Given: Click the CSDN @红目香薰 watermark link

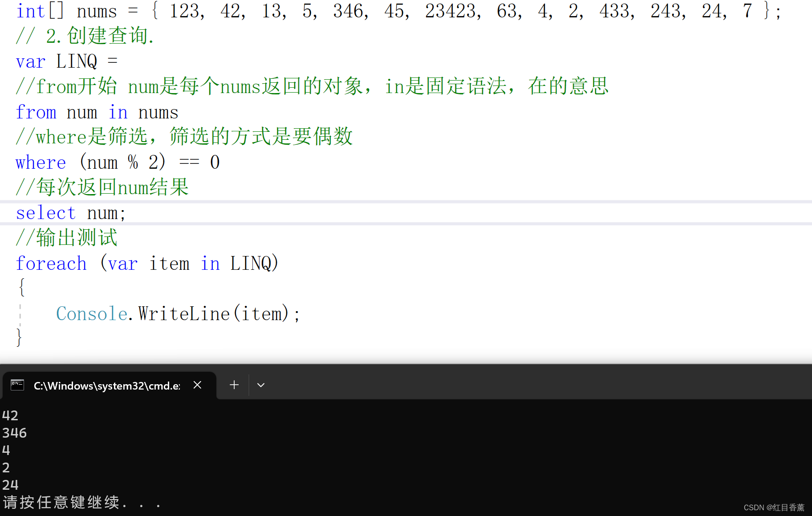Looking at the screenshot, I should point(775,507).
